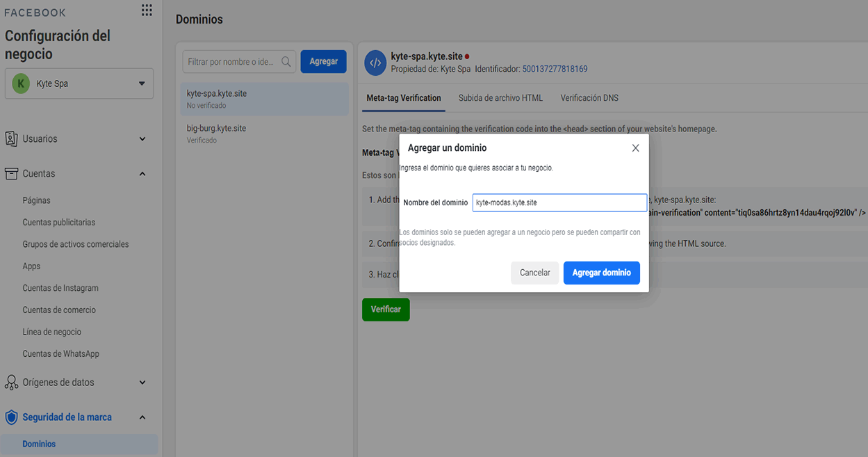The width and height of the screenshot is (868, 457).
Task: Click the Nombre del dominio input field
Action: coord(559,202)
